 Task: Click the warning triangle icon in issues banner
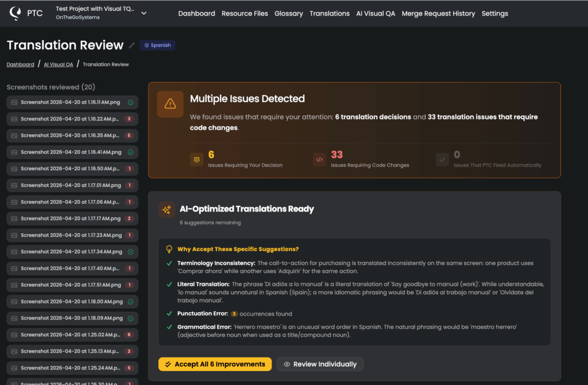pyautogui.click(x=170, y=104)
